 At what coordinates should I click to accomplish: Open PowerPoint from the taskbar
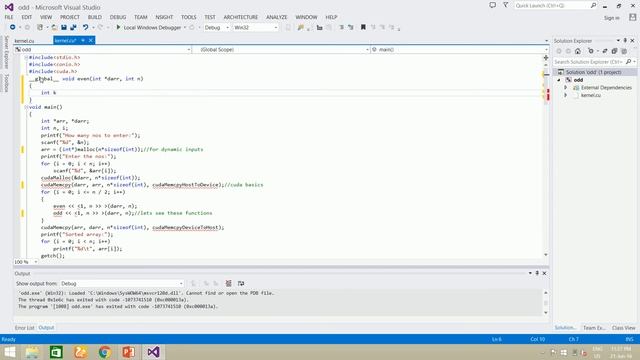[x=129, y=352]
